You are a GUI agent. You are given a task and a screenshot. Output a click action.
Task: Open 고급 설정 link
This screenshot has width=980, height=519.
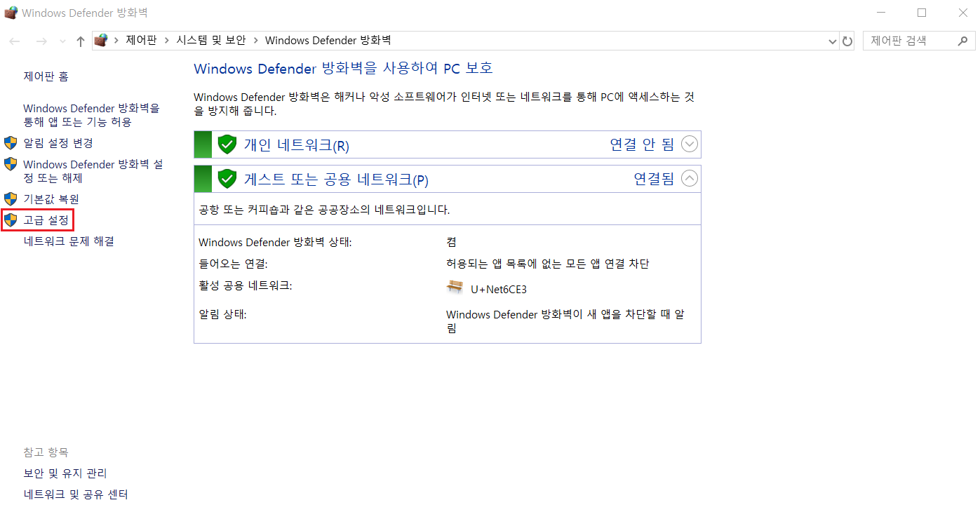(x=46, y=220)
